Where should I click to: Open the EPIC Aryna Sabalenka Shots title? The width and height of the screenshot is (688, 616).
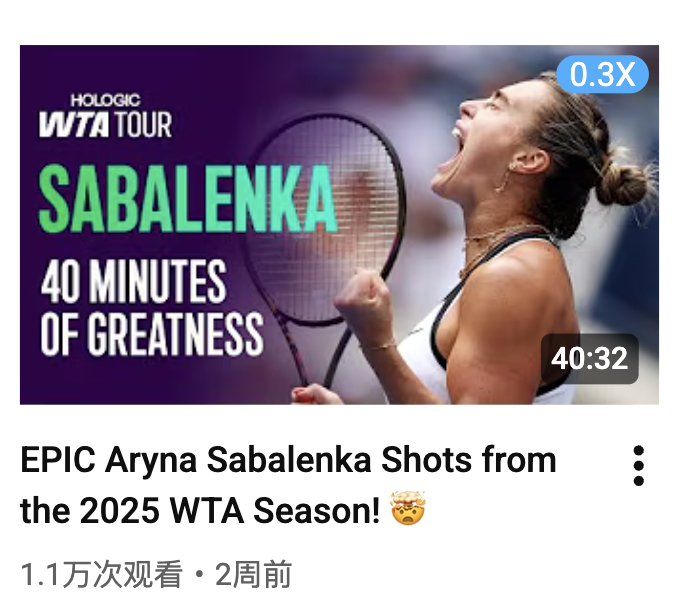point(288,485)
